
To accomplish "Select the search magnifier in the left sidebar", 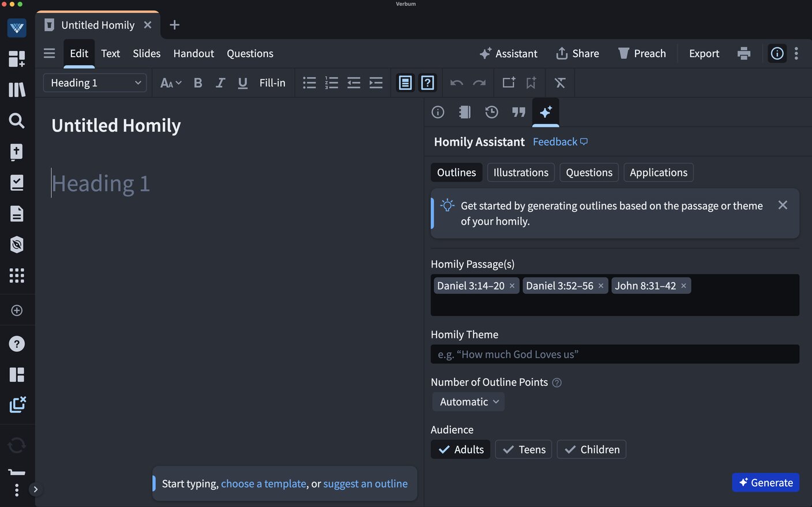I will pos(17,121).
